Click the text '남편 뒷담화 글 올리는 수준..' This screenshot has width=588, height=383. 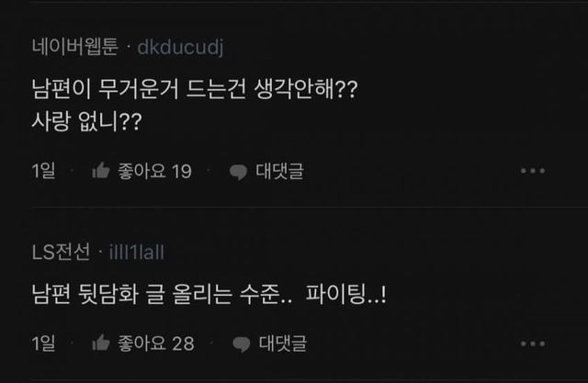coord(163,296)
